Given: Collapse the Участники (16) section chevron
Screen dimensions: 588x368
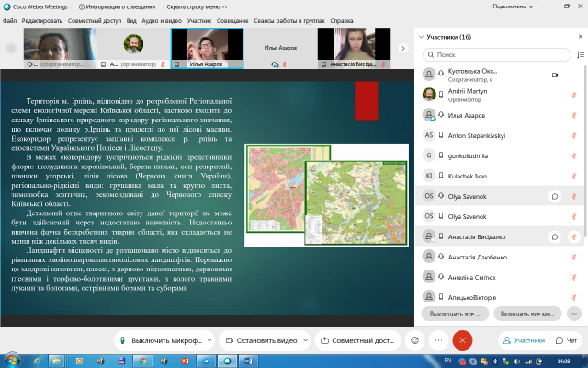Looking at the screenshot, I should (x=421, y=37).
